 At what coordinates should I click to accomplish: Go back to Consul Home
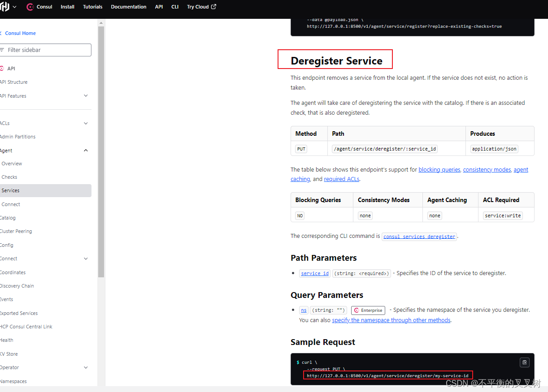point(18,33)
